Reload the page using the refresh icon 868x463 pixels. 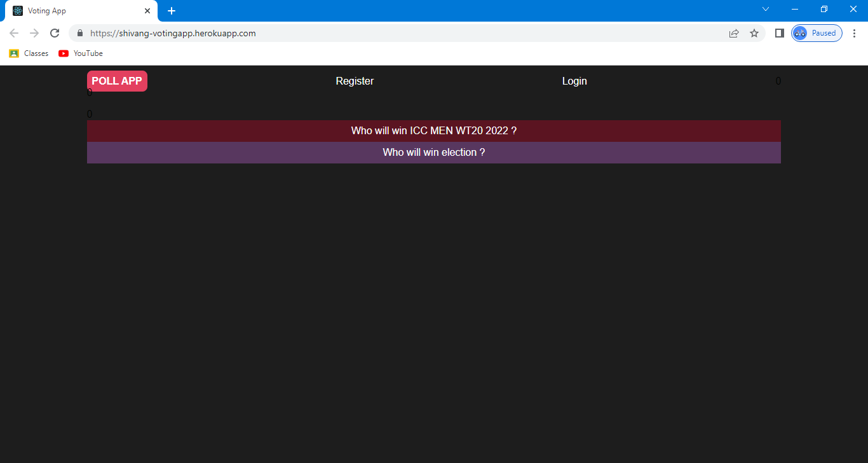[x=55, y=33]
